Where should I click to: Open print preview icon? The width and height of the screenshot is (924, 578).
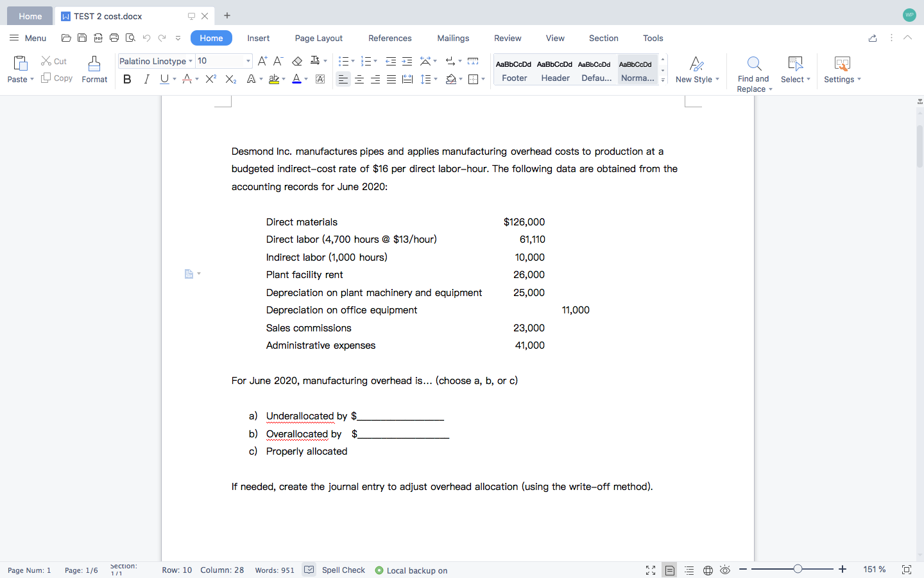[130, 38]
